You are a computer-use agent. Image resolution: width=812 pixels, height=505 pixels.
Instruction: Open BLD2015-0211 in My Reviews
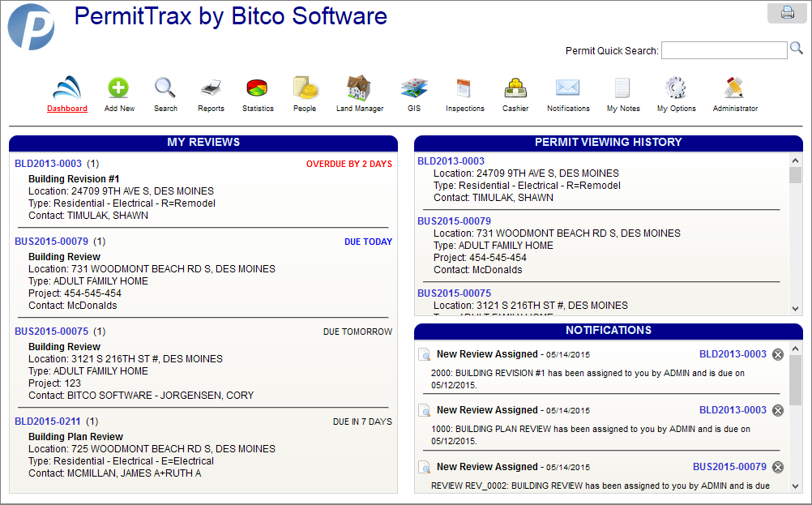pos(48,422)
